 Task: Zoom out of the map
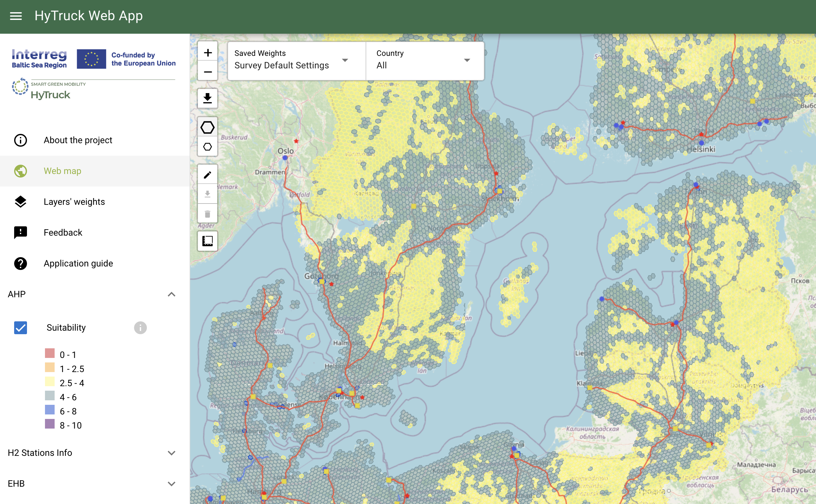pos(208,72)
